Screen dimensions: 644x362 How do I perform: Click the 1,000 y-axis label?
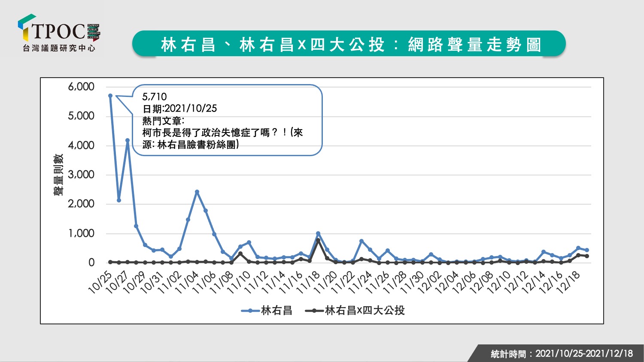point(81,233)
